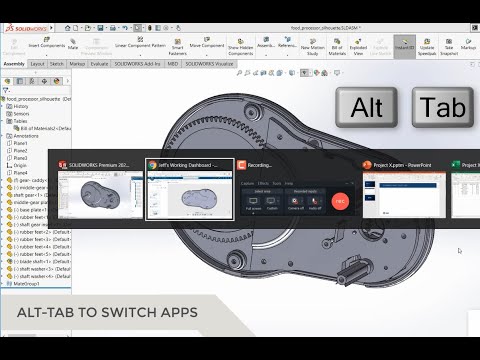Image resolution: width=480 pixels, height=360 pixels.
Task: Click Show Hidden Components
Action: click(241, 47)
